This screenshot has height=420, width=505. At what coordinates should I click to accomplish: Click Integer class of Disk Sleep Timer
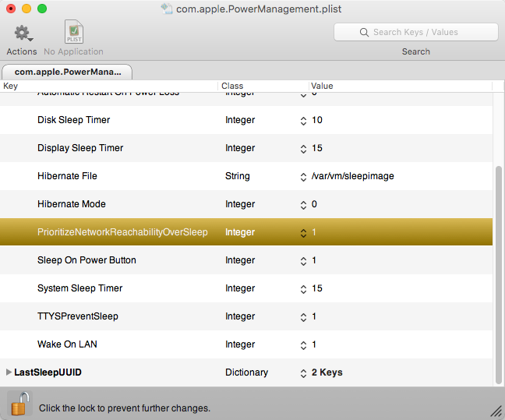(240, 120)
